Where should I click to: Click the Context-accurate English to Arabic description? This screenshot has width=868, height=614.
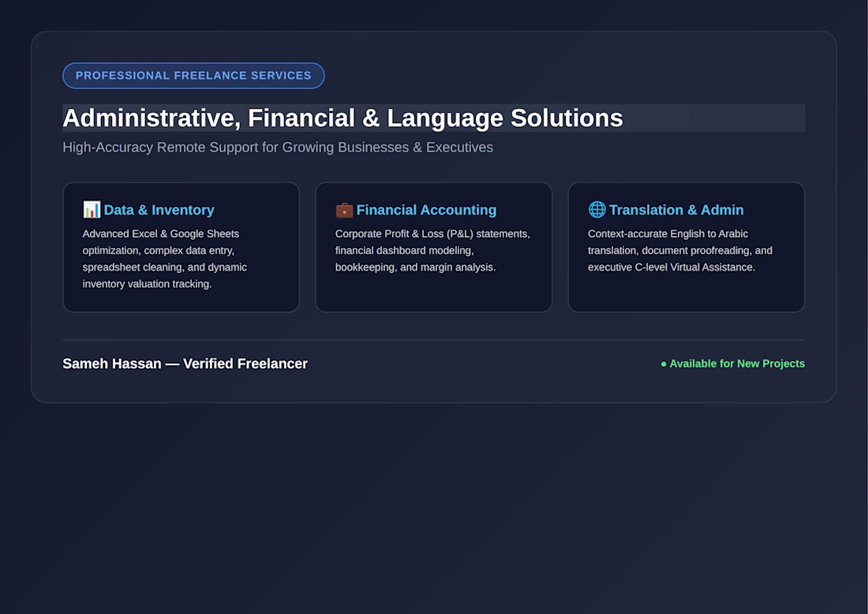click(x=679, y=250)
